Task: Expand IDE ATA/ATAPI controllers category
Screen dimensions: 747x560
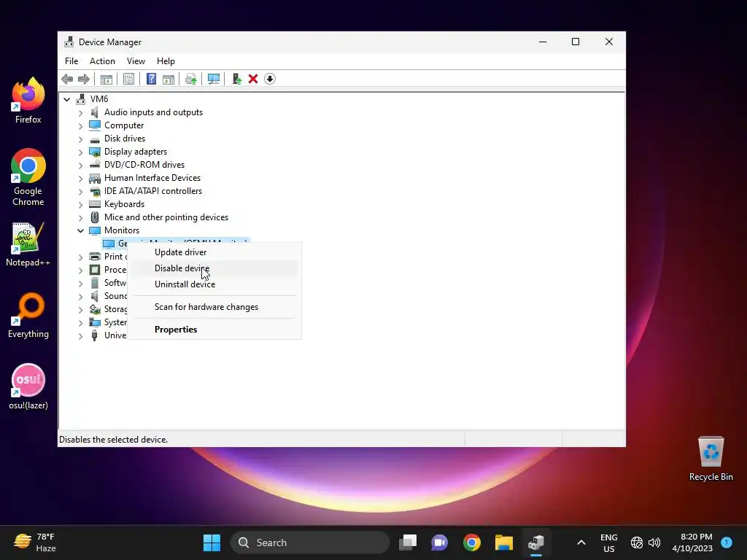Action: pos(80,192)
